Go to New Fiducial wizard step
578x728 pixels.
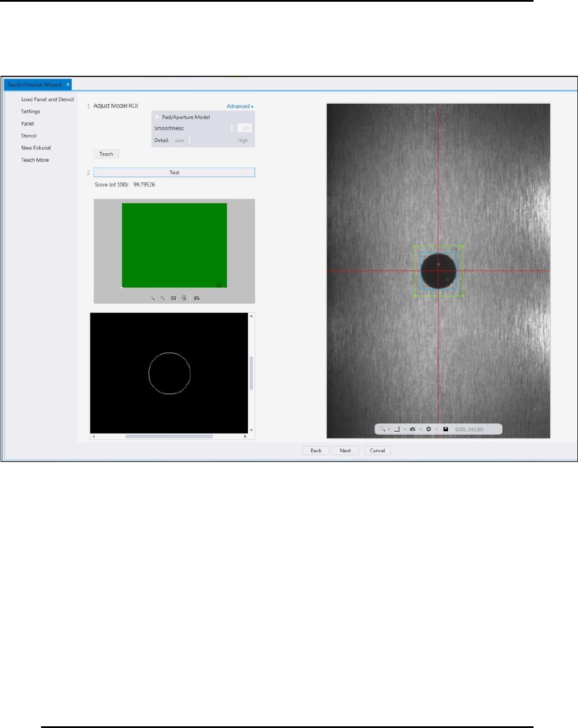click(x=36, y=148)
